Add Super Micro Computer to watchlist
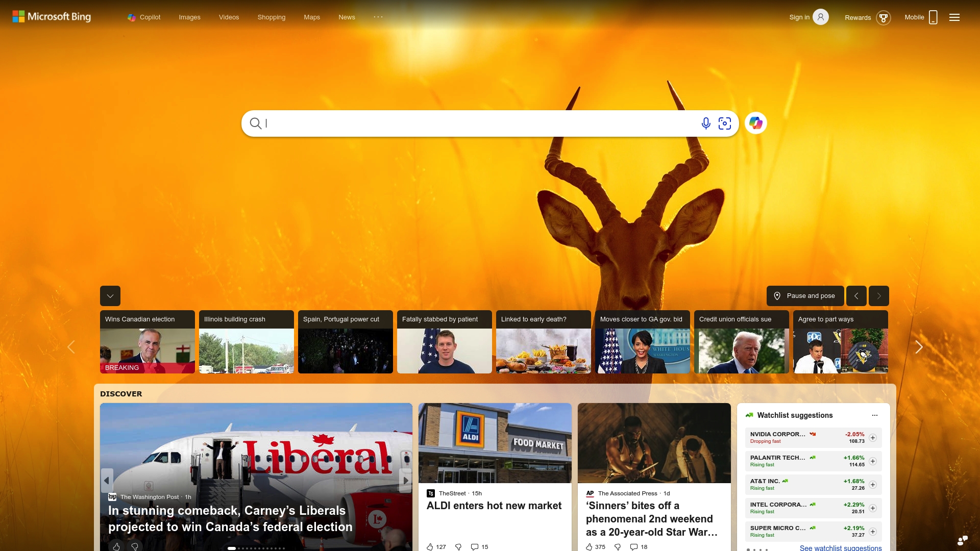The image size is (980, 551). [873, 532]
